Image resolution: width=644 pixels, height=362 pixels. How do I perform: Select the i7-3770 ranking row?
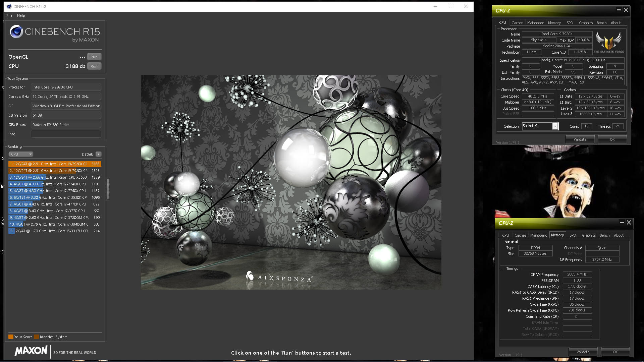coord(55,211)
